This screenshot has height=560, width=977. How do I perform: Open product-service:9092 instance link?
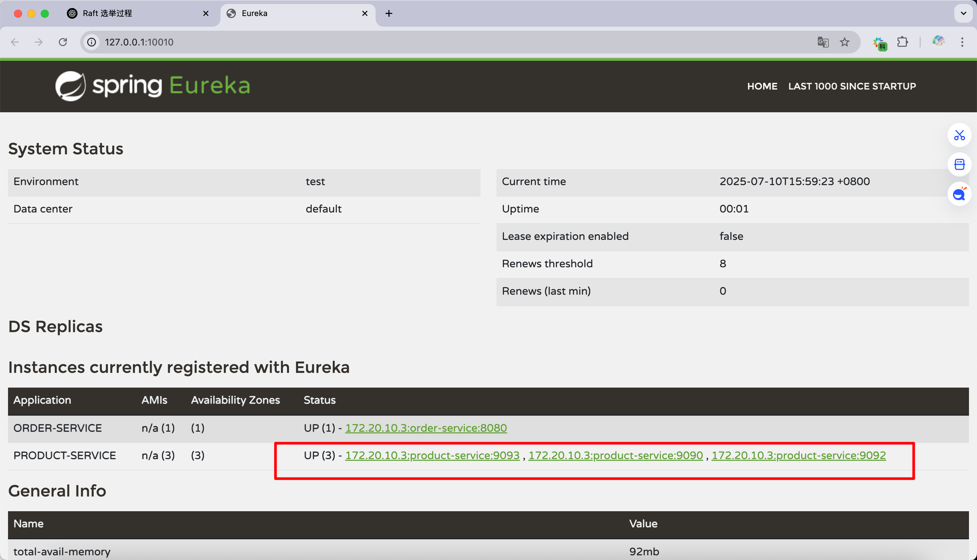799,455
